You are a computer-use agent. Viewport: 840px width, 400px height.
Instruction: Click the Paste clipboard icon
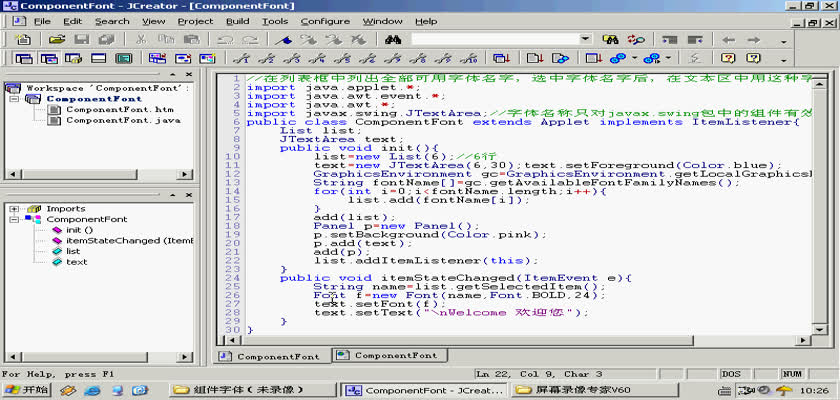point(191,40)
